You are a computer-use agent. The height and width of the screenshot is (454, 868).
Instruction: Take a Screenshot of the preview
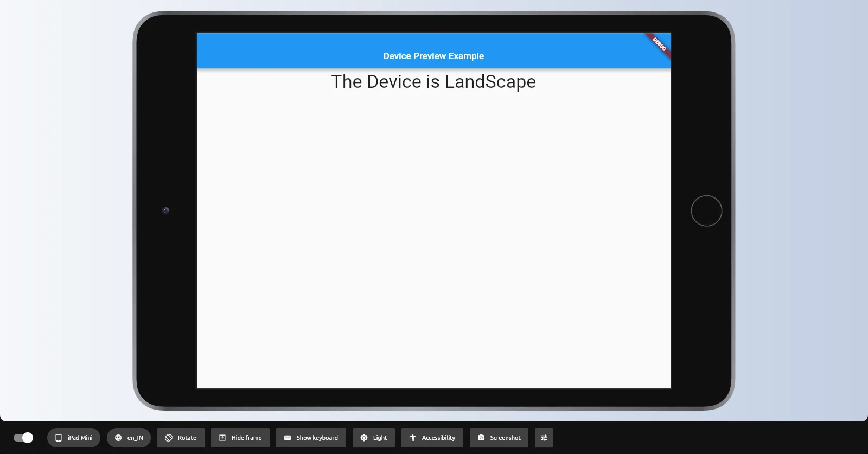pos(499,438)
